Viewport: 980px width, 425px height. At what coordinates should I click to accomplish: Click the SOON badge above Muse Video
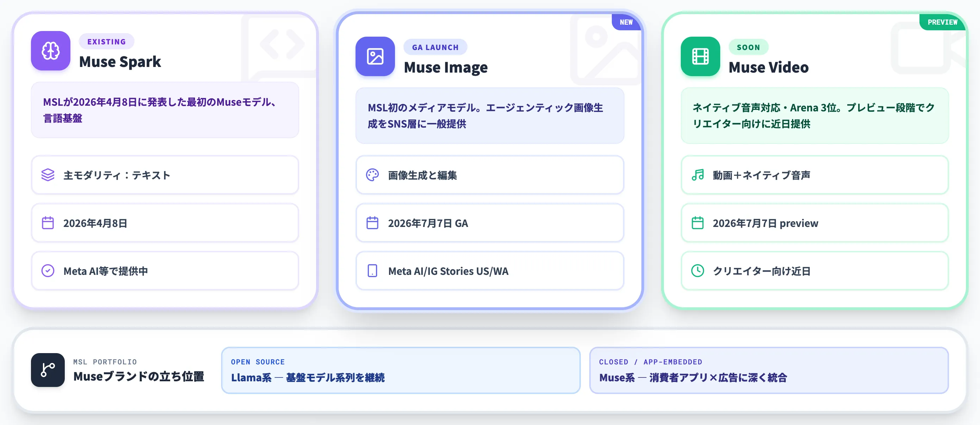pos(748,48)
